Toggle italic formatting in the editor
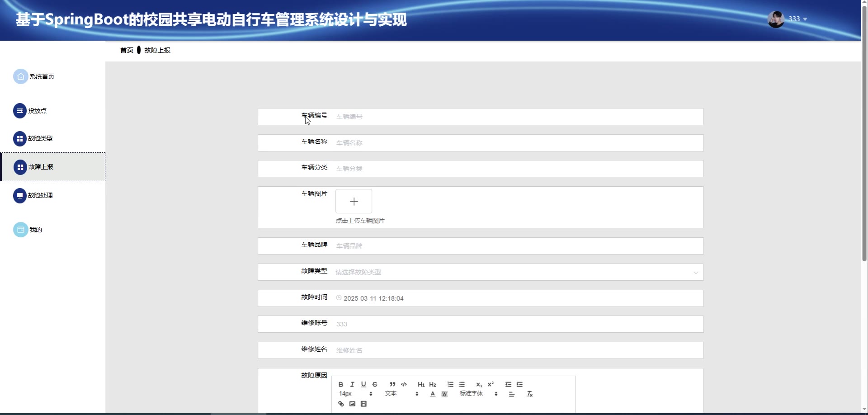Image resolution: width=868 pixels, height=415 pixels. click(352, 384)
